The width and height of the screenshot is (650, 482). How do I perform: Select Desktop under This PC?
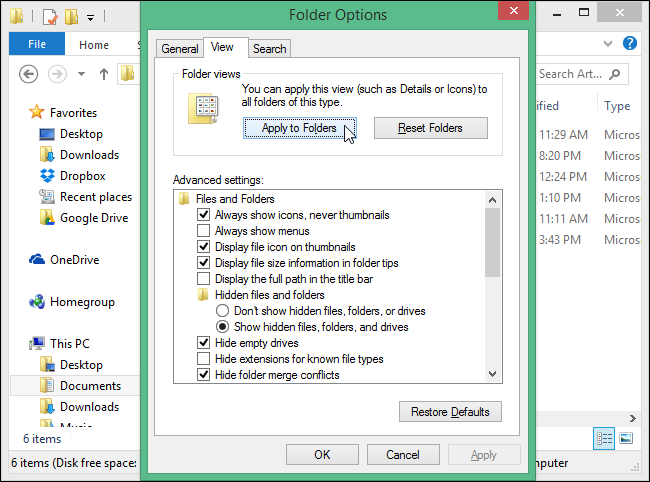81,365
